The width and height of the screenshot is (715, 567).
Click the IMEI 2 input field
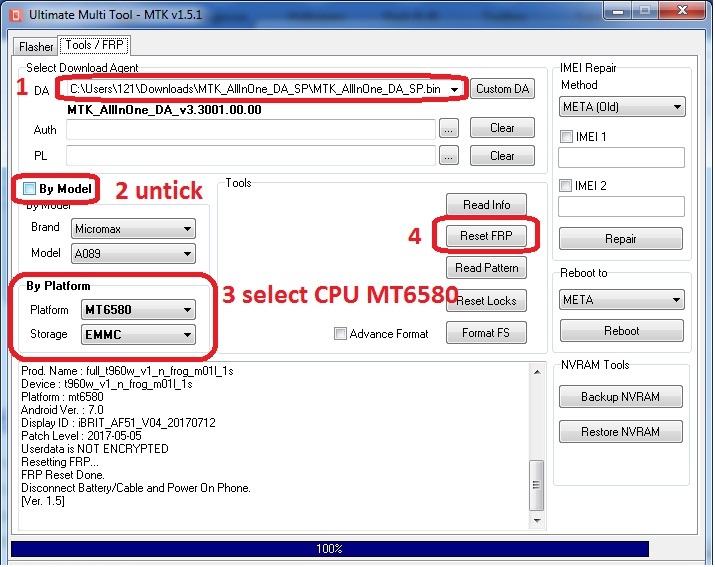(621, 207)
